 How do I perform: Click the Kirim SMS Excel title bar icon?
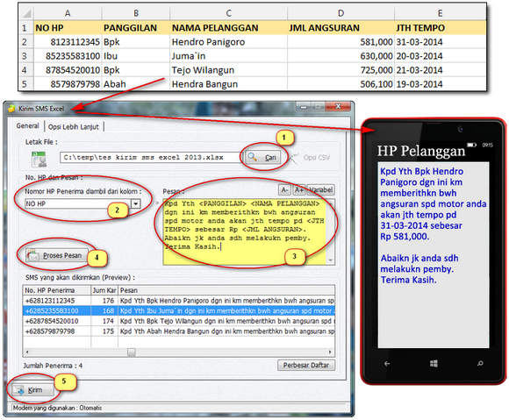(11, 109)
